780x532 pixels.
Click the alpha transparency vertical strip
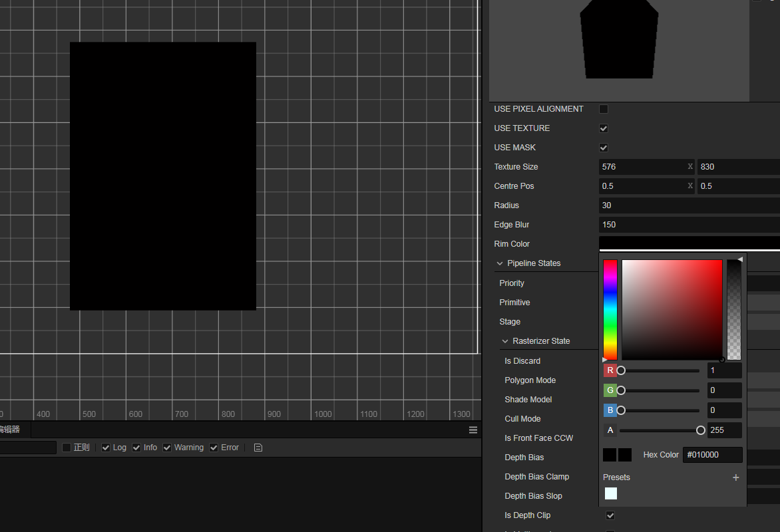pyautogui.click(x=734, y=309)
